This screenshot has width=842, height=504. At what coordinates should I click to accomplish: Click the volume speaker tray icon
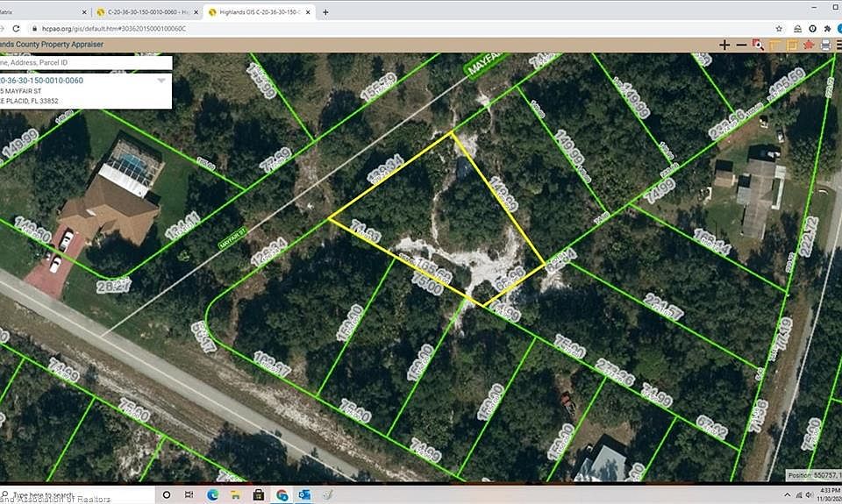809,495
